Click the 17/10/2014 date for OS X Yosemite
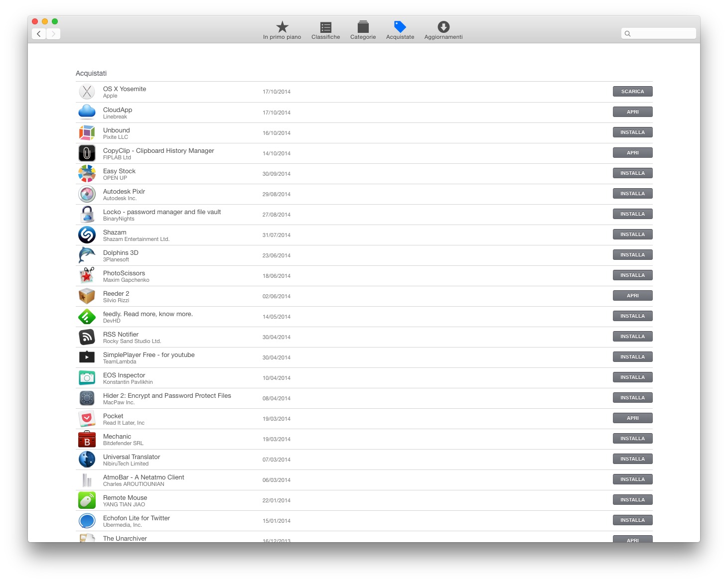This screenshot has height=582, width=728. (x=277, y=92)
